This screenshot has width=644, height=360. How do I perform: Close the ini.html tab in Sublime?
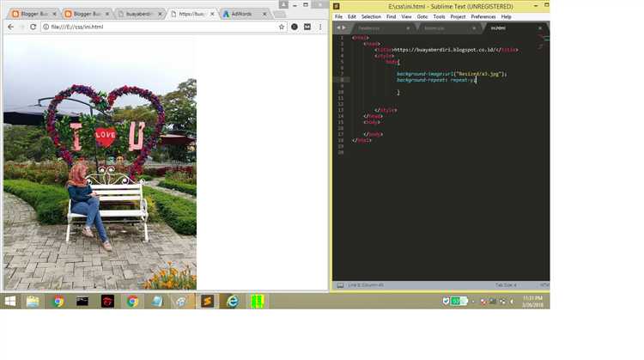coord(540,27)
